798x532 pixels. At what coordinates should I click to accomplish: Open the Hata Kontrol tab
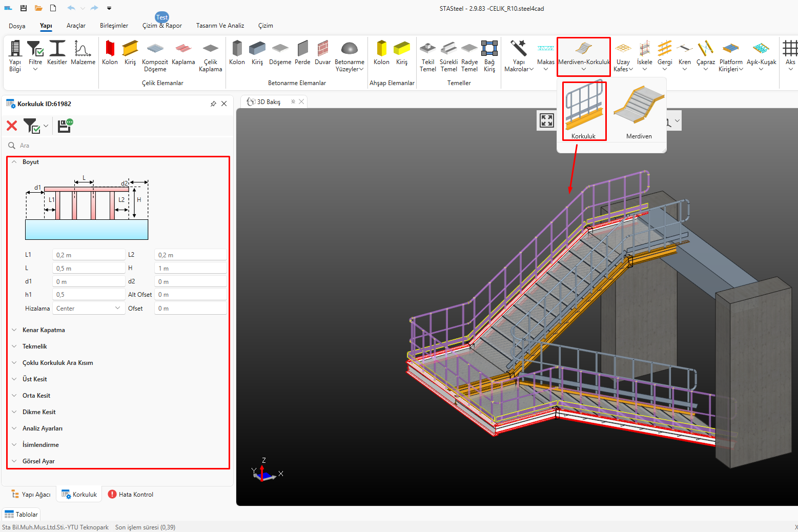tap(131, 495)
